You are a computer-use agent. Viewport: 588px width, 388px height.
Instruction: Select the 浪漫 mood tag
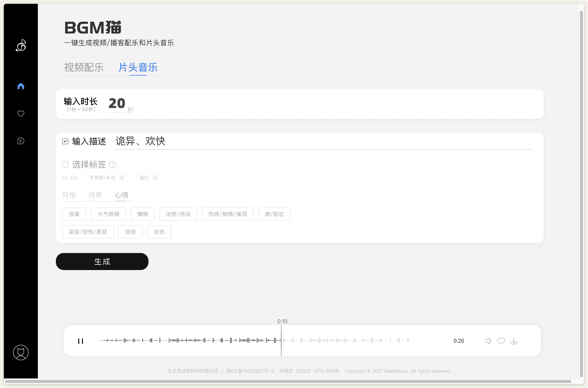click(x=74, y=214)
